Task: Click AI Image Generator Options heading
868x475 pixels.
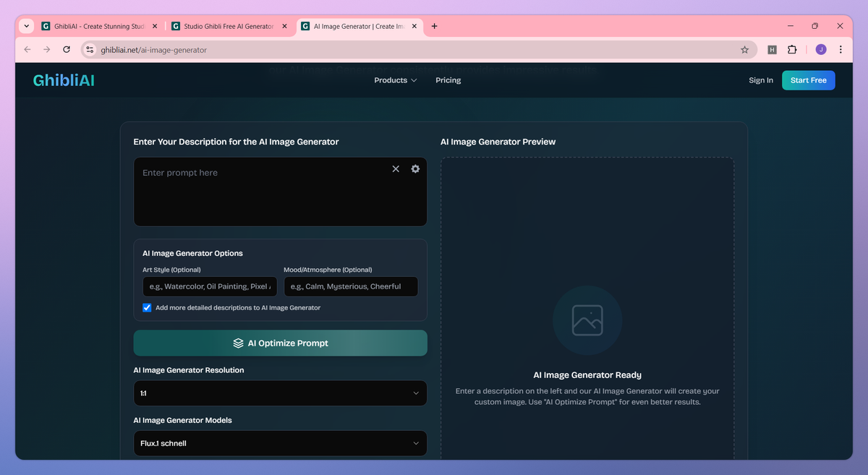Action: tap(192, 253)
